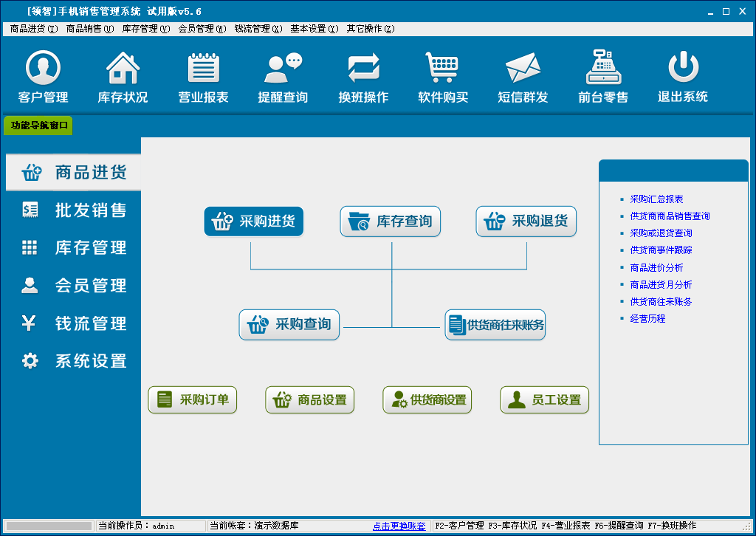Open the 商品进货 menu

click(x=34, y=29)
